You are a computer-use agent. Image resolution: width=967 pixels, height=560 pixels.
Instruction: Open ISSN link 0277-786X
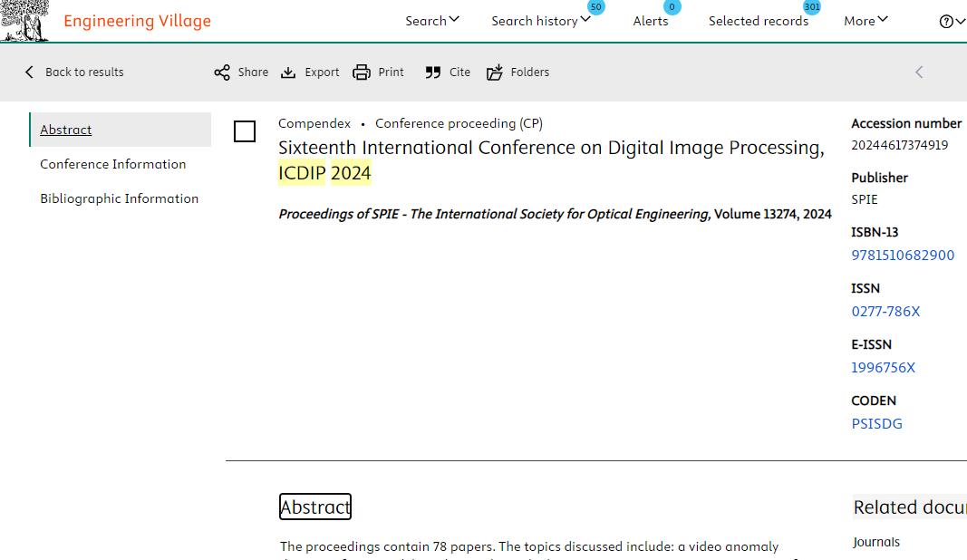885,312
